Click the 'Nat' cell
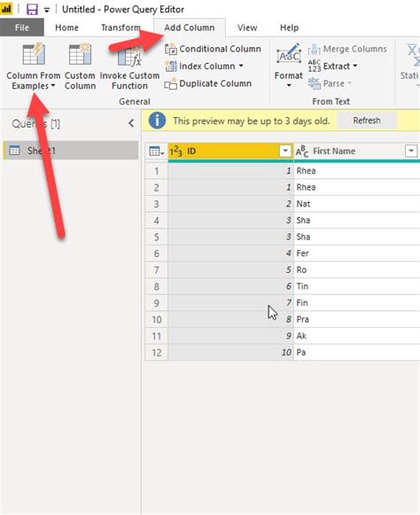This screenshot has height=515, width=420. (x=356, y=204)
